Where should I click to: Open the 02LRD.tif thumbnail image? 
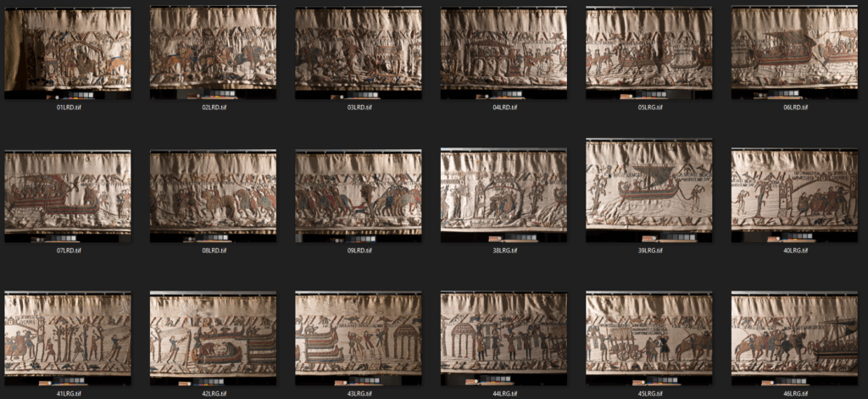coord(213,53)
